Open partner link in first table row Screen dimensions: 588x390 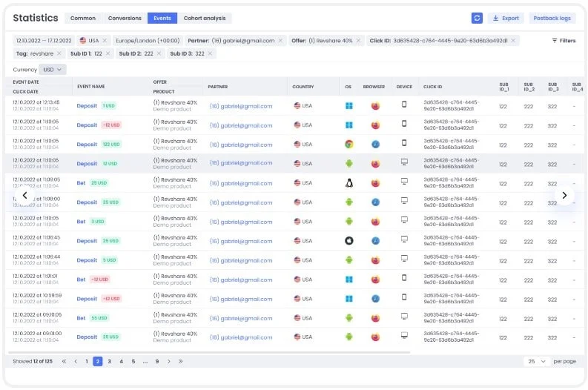pyautogui.click(x=240, y=106)
